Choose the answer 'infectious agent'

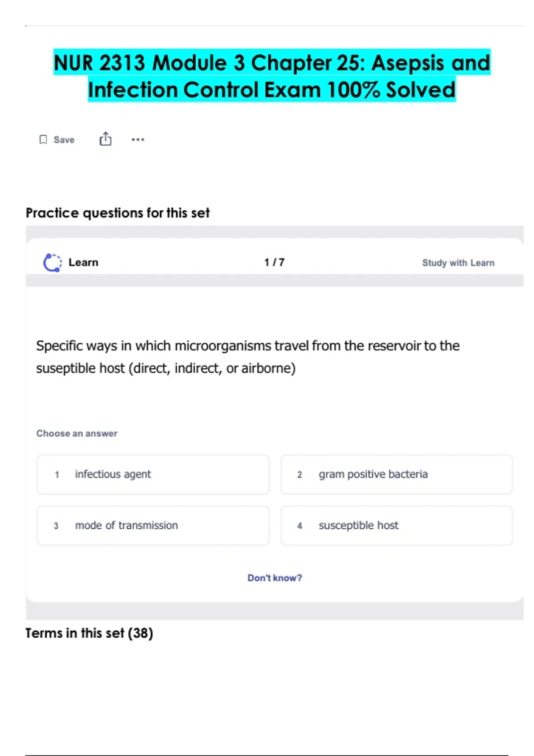pos(153,475)
